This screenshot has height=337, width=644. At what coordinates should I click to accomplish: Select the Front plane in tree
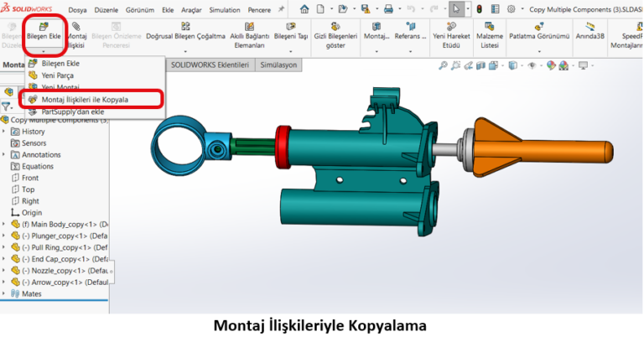click(x=29, y=178)
